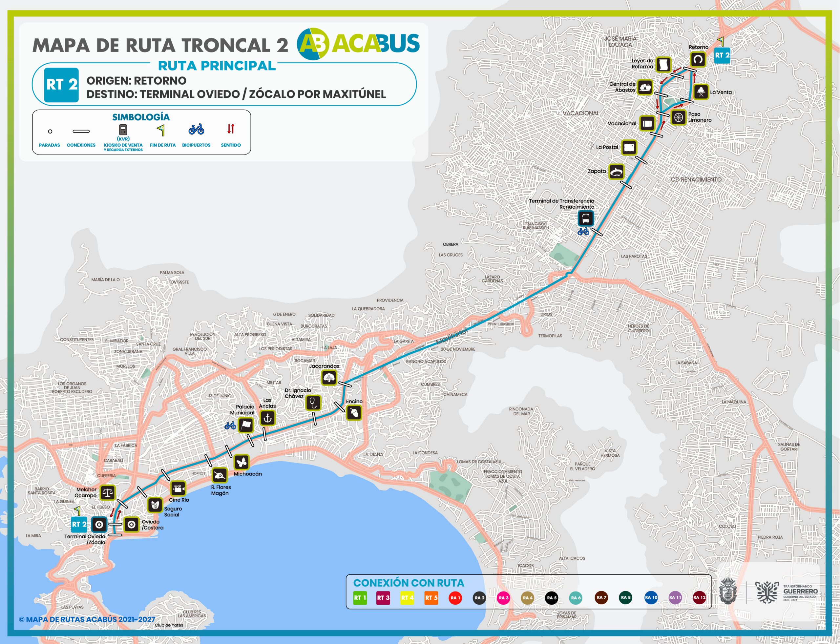Image resolution: width=840 pixels, height=644 pixels.
Task: Click the brown RA 7 connection circle
Action: point(601,598)
